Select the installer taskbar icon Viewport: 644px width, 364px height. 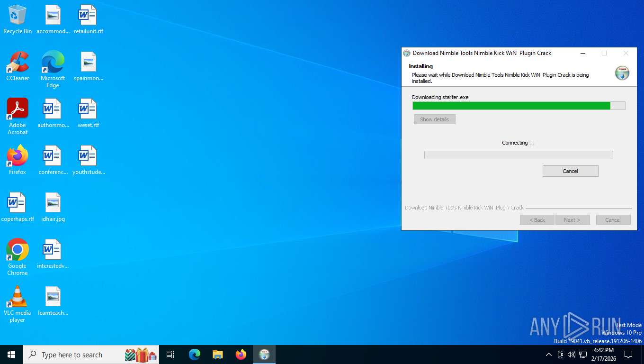[x=264, y=355]
